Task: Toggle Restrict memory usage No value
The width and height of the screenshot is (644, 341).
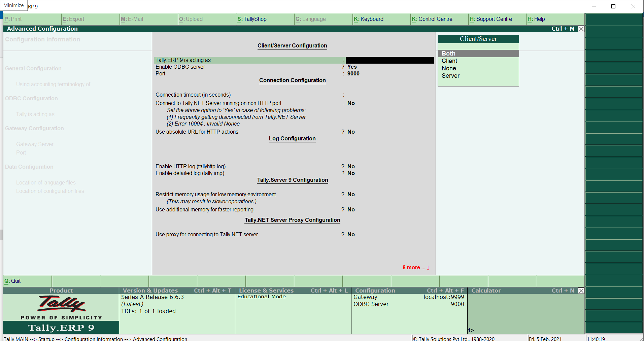Action: point(351,195)
